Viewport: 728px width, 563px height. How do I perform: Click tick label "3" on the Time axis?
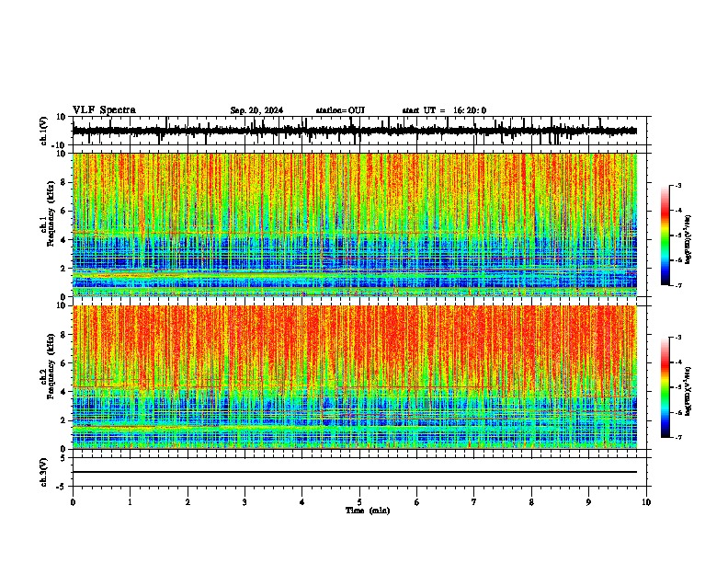click(245, 502)
